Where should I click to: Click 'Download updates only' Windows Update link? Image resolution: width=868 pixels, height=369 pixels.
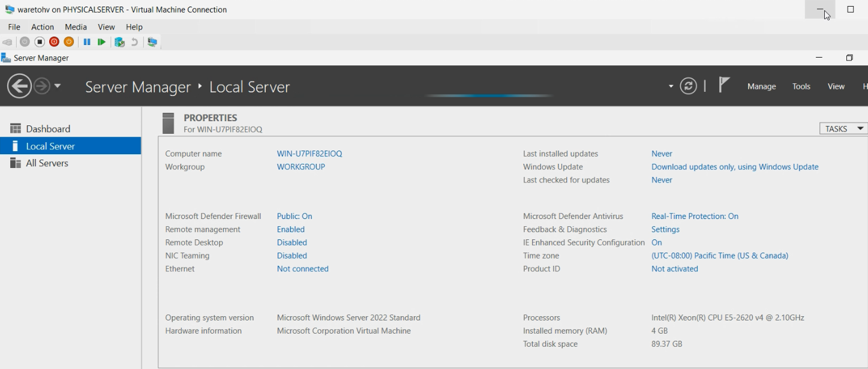click(x=735, y=167)
